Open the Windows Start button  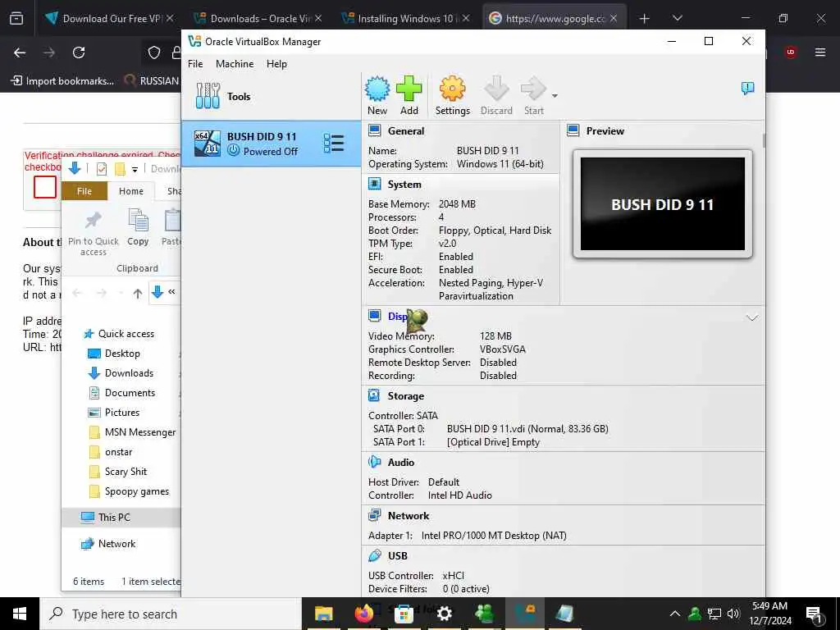pyautogui.click(x=20, y=614)
